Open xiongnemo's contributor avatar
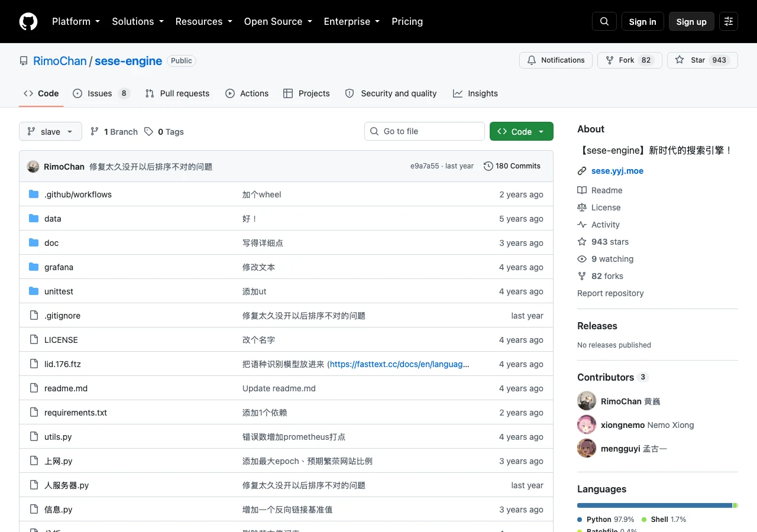Viewport: 757px width, 532px height. (587, 424)
